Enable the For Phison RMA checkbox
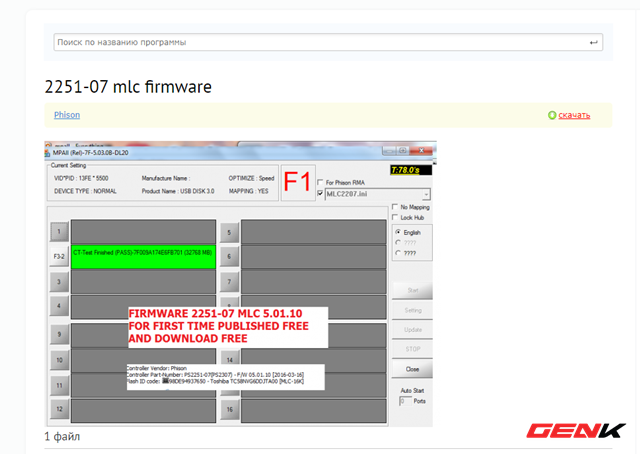The height and width of the screenshot is (454, 640). click(x=320, y=182)
